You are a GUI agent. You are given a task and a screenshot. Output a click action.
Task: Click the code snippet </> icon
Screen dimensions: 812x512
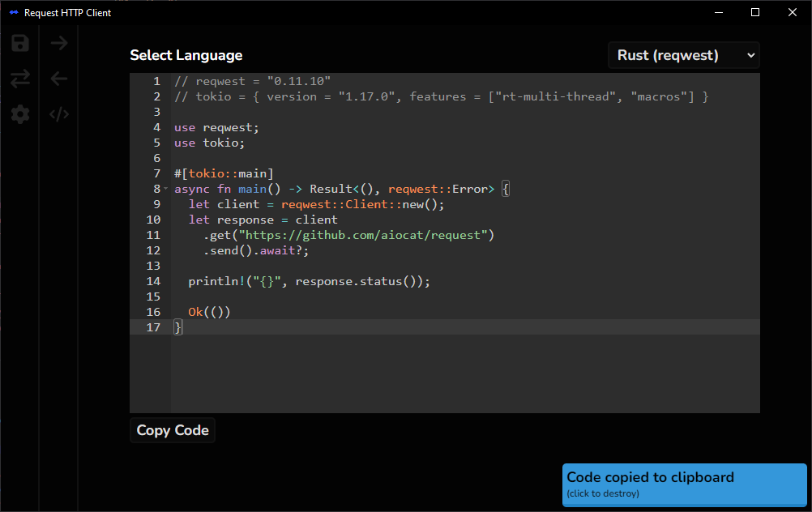[x=59, y=114]
